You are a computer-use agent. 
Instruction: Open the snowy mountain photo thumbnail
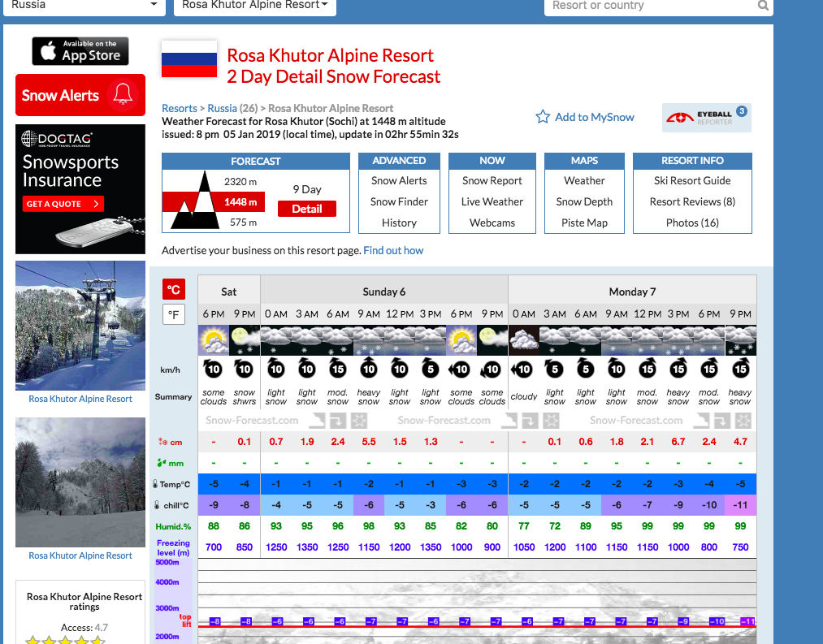point(80,482)
